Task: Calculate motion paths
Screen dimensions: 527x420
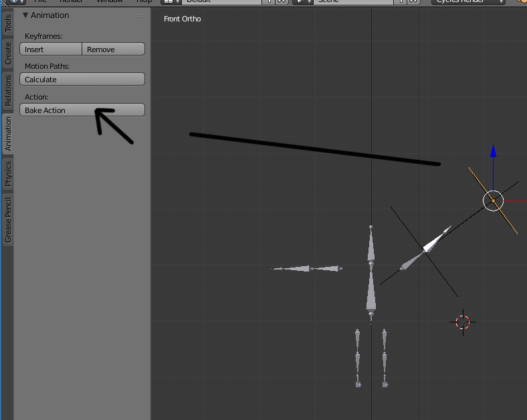Action: pyautogui.click(x=82, y=80)
